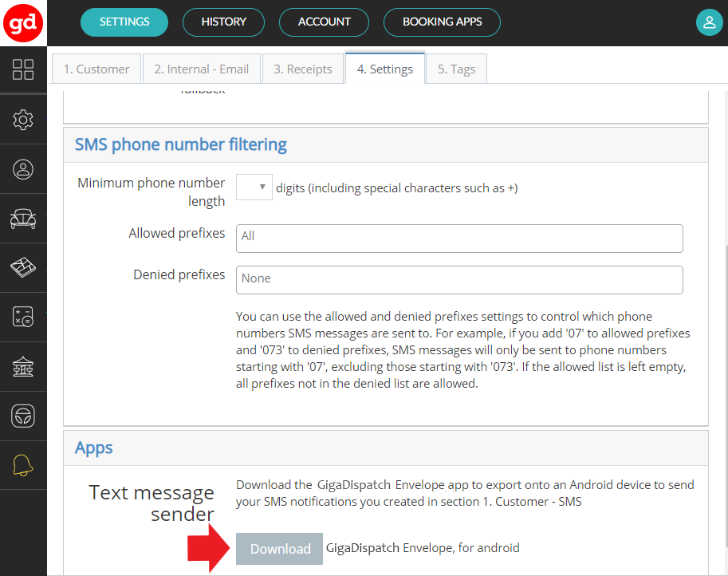This screenshot has height=576, width=728.
Task: Open ACCOUNT in top navigation
Action: [324, 22]
